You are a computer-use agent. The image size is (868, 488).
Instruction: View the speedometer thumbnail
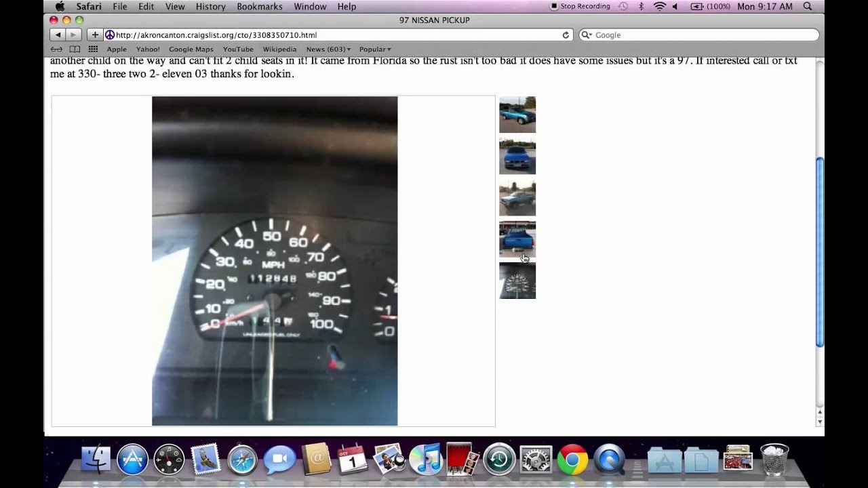coord(517,281)
